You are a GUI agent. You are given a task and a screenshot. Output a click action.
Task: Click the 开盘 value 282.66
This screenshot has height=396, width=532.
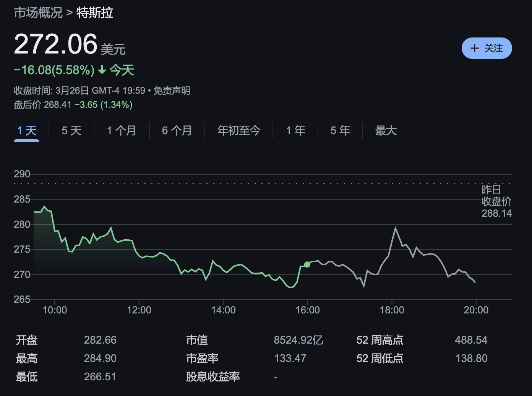click(x=100, y=340)
